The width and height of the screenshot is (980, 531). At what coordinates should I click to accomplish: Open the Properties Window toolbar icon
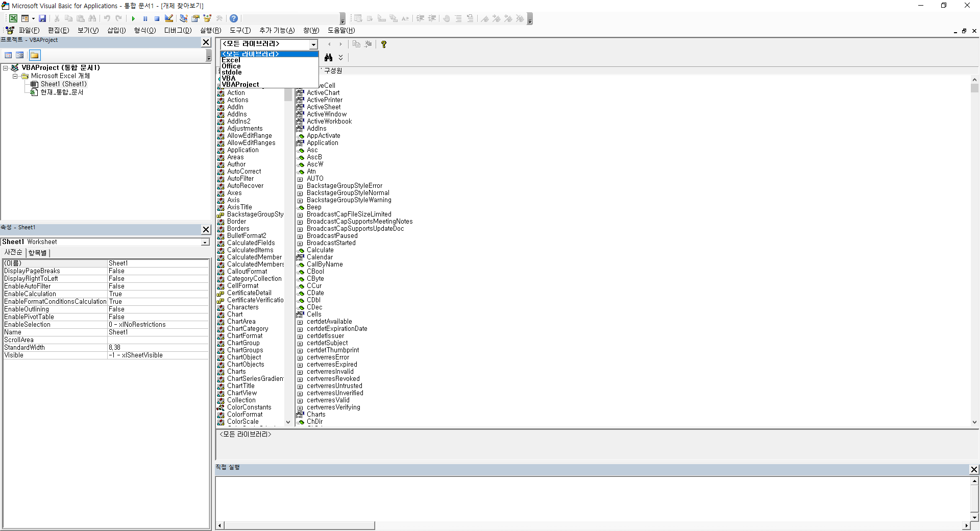(195, 18)
